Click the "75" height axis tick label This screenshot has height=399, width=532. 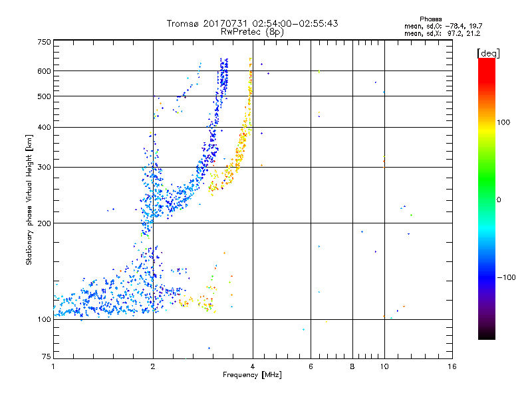tap(47, 356)
